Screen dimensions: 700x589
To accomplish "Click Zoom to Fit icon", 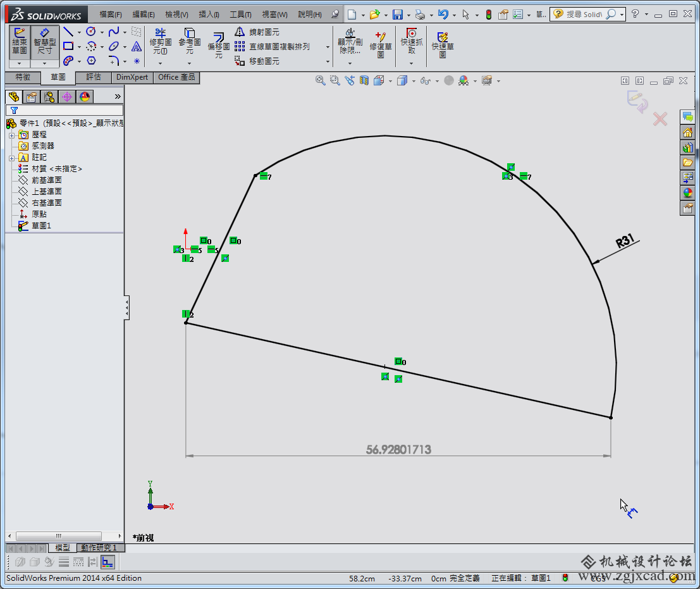I will 320,80.
